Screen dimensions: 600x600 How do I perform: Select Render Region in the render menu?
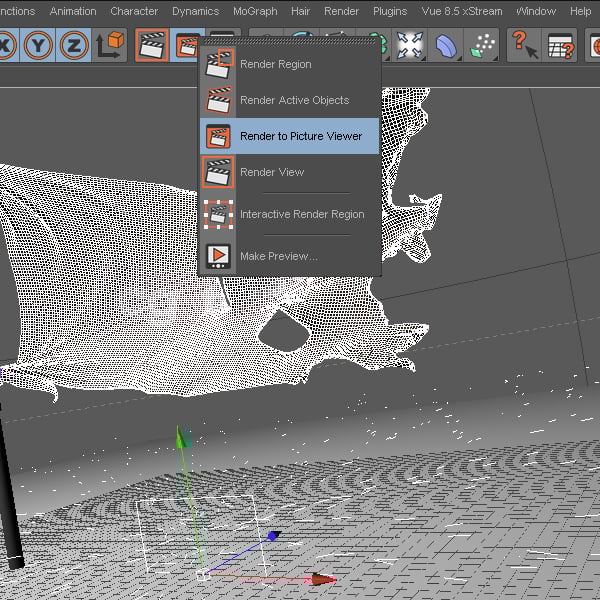click(275, 64)
